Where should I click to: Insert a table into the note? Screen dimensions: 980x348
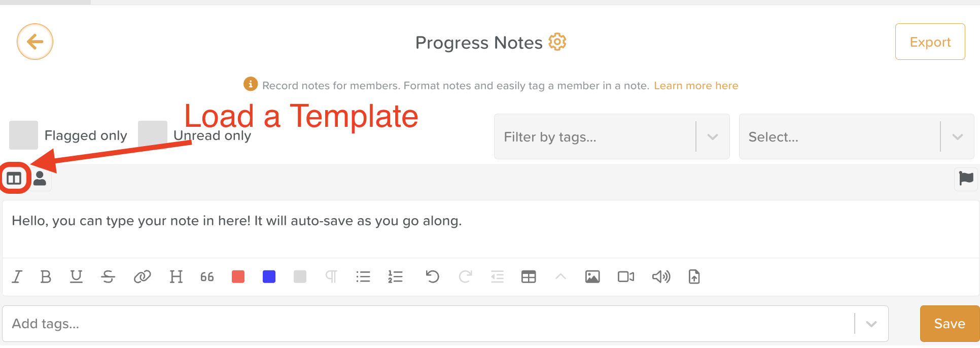[x=529, y=277]
